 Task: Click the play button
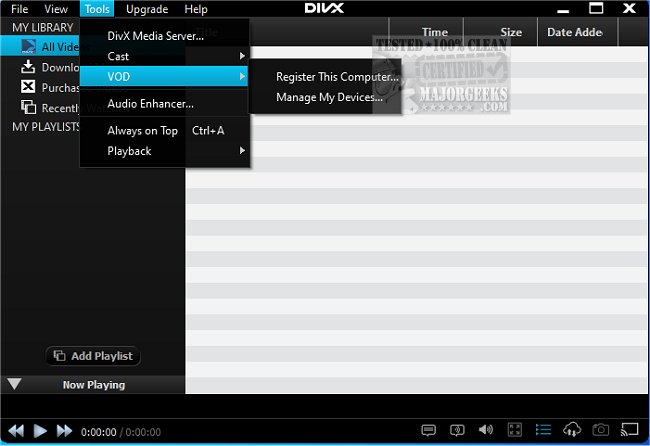point(40,431)
